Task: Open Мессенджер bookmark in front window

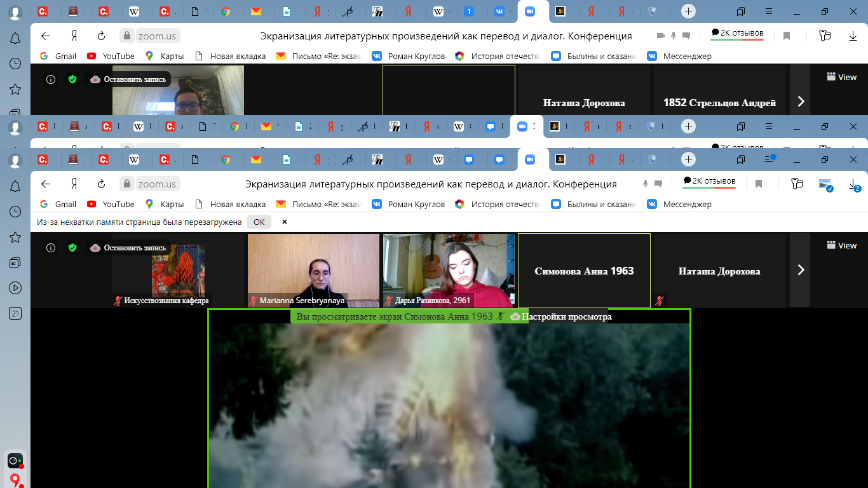Action: pyautogui.click(x=679, y=204)
